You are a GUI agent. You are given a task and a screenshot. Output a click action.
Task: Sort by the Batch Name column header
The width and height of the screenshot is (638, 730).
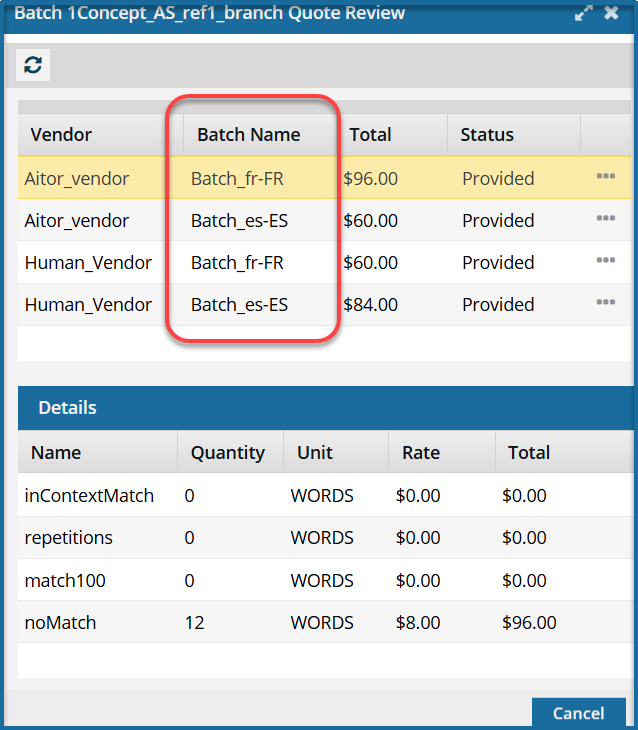coord(248,134)
